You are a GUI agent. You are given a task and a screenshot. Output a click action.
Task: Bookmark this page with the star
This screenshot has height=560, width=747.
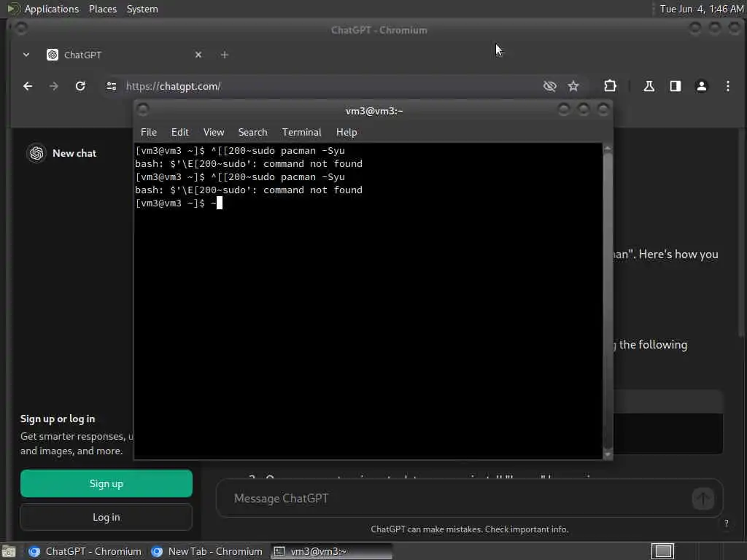tap(573, 86)
